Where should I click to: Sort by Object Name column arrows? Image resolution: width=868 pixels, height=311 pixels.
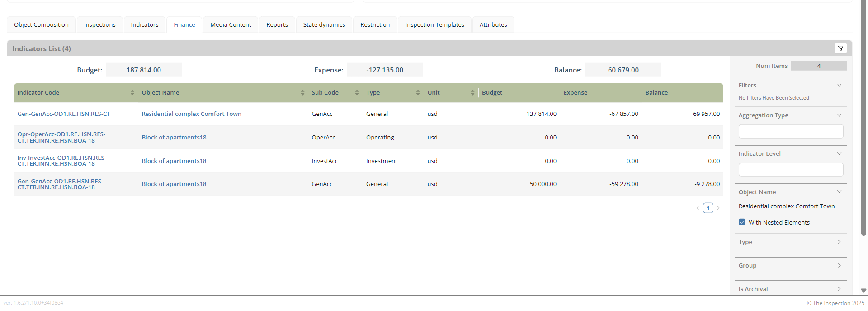pyautogui.click(x=302, y=93)
